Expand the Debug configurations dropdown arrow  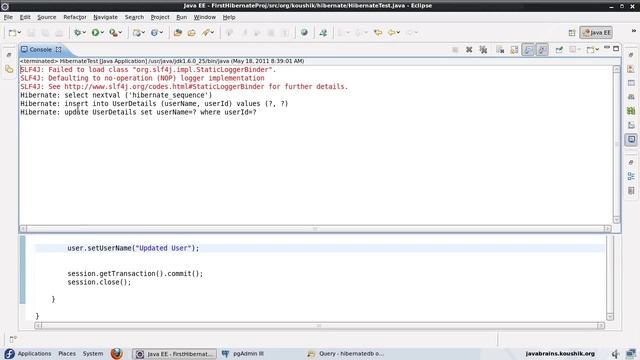coord(84,33)
